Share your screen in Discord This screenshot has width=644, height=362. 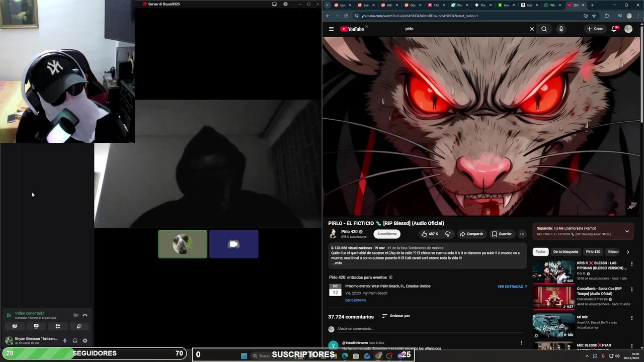click(x=36, y=326)
